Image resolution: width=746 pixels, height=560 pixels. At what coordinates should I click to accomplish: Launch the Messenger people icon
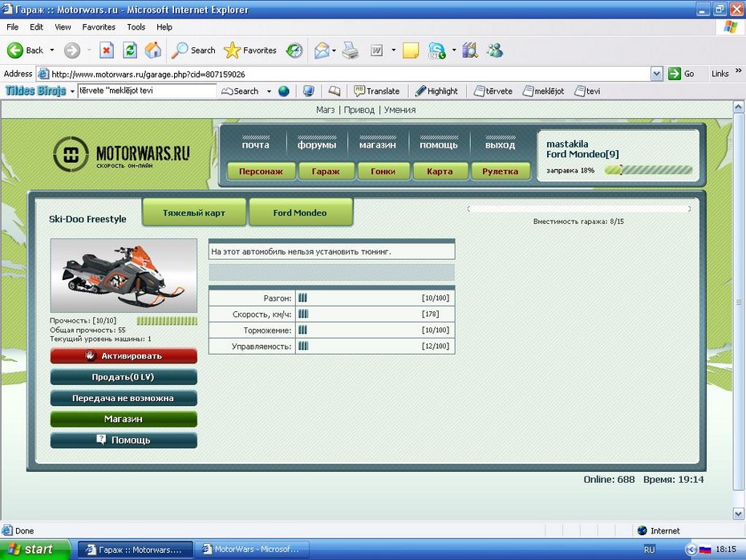click(495, 50)
